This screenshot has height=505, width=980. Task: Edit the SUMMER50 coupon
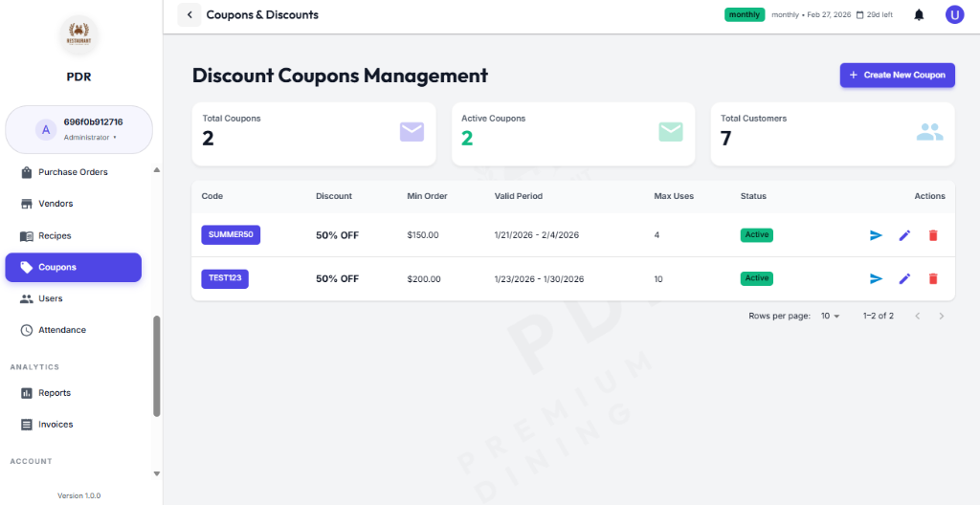click(x=904, y=235)
